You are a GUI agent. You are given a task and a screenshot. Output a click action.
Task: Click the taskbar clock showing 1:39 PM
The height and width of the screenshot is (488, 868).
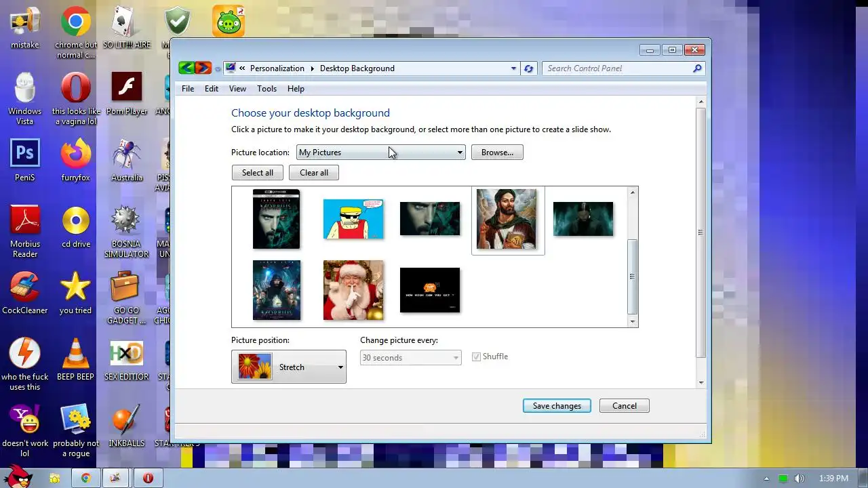(833, 479)
